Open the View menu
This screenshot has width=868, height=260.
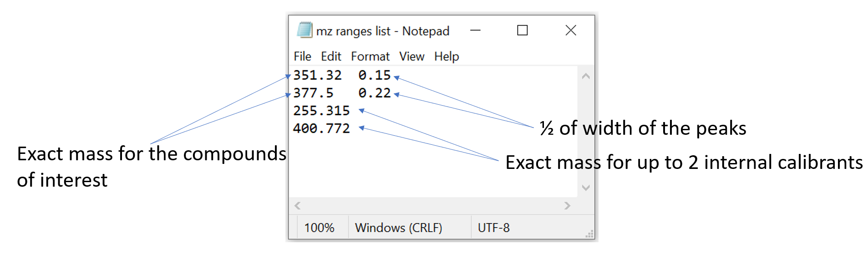[x=411, y=56]
